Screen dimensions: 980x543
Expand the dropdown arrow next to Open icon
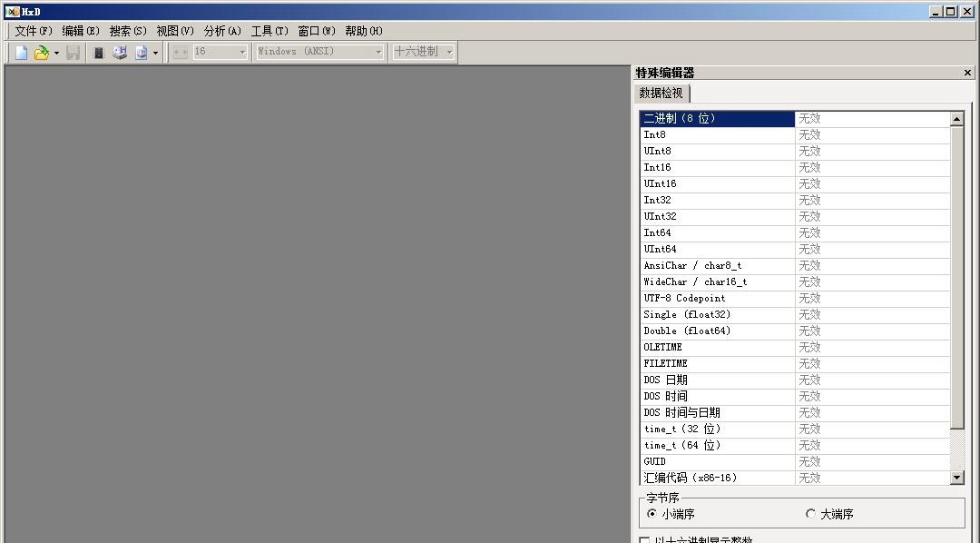click(54, 52)
